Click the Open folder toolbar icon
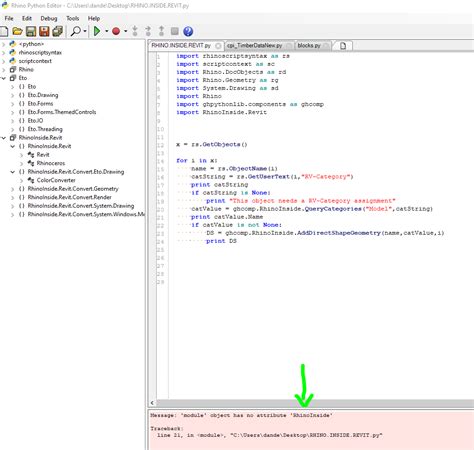This screenshot has height=450, width=474. 17,31
